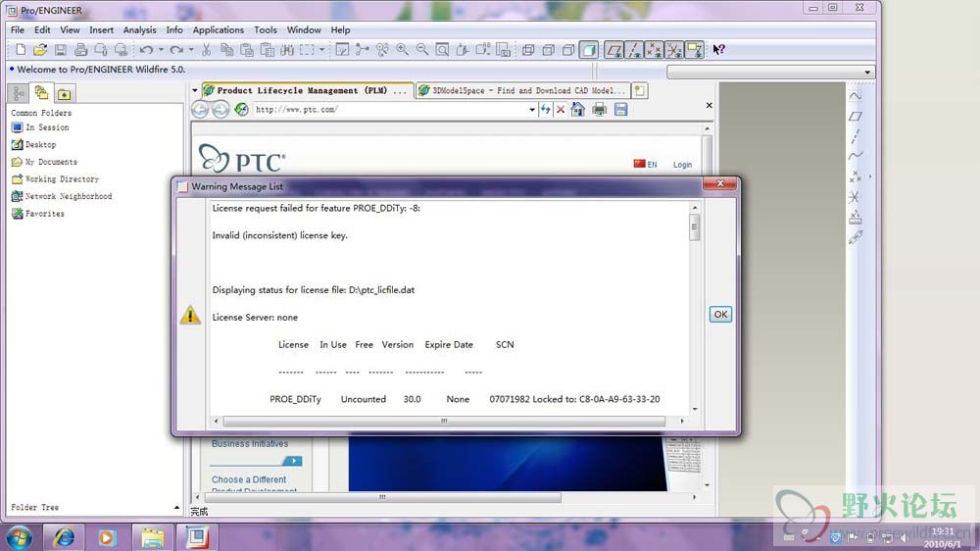This screenshot has width=980, height=551.
Task: Save the model with floppy disk icon
Action: [x=61, y=49]
